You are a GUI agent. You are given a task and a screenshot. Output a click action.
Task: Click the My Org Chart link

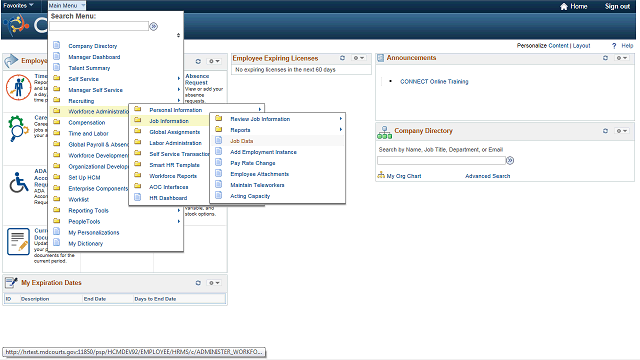(x=404, y=176)
